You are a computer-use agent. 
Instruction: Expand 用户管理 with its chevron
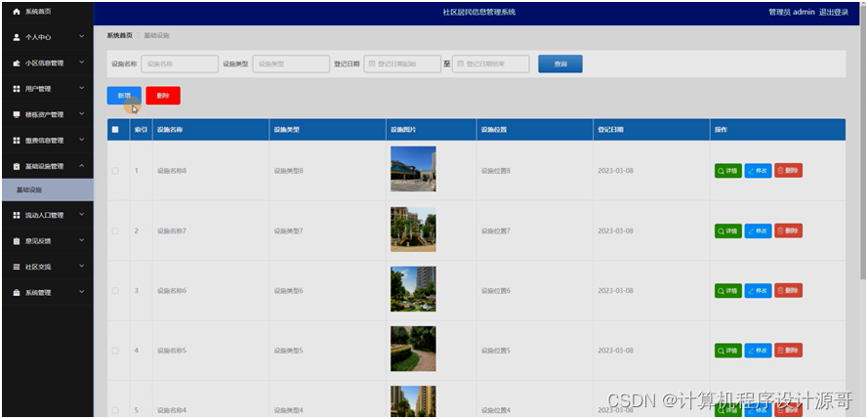click(81, 88)
